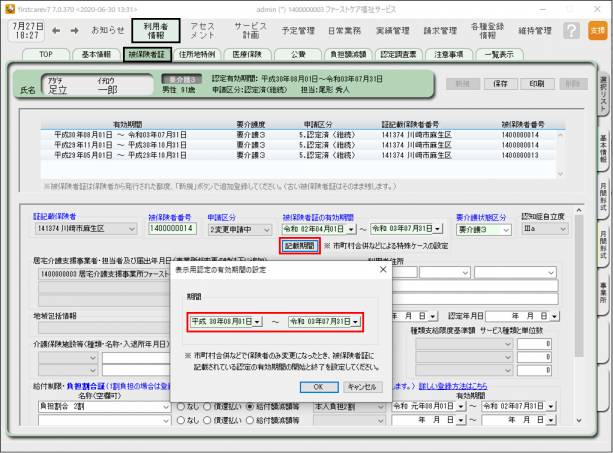Click the date and time display 7月27日 18:27
The width and height of the screenshot is (613, 453).
[27, 30]
